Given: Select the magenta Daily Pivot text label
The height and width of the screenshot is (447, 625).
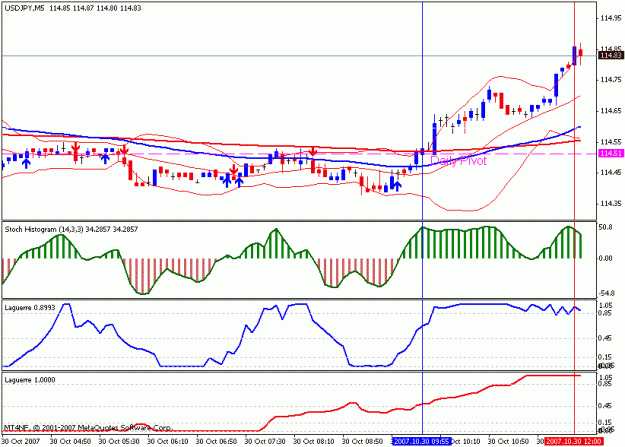Looking at the screenshot, I should pyautogui.click(x=459, y=161).
